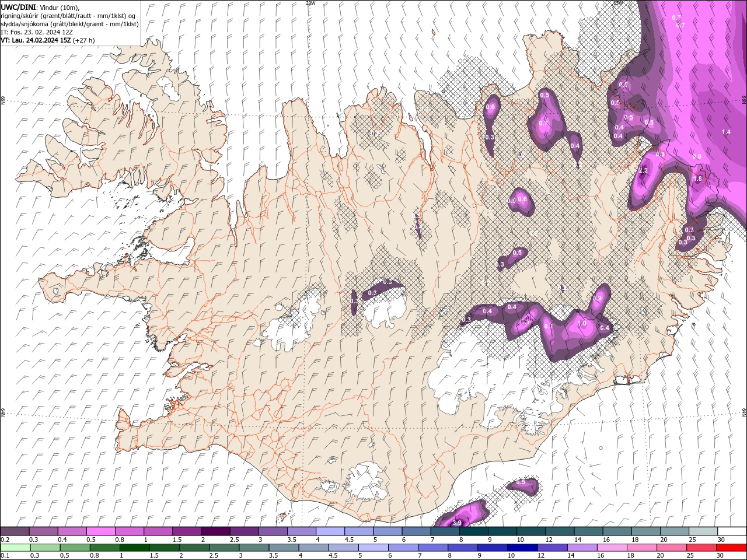Screen dimensions: 747x560
Task: Select the 1.8 snowfall value label
Action: point(697,179)
